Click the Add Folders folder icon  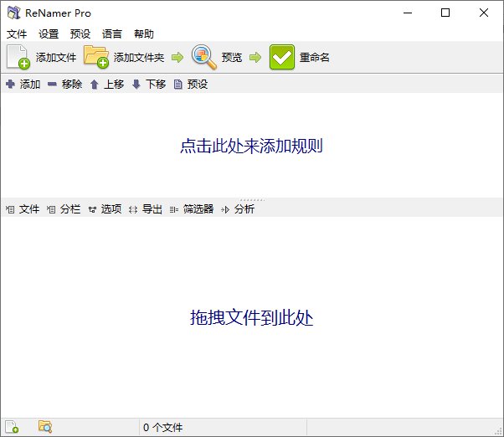click(96, 57)
